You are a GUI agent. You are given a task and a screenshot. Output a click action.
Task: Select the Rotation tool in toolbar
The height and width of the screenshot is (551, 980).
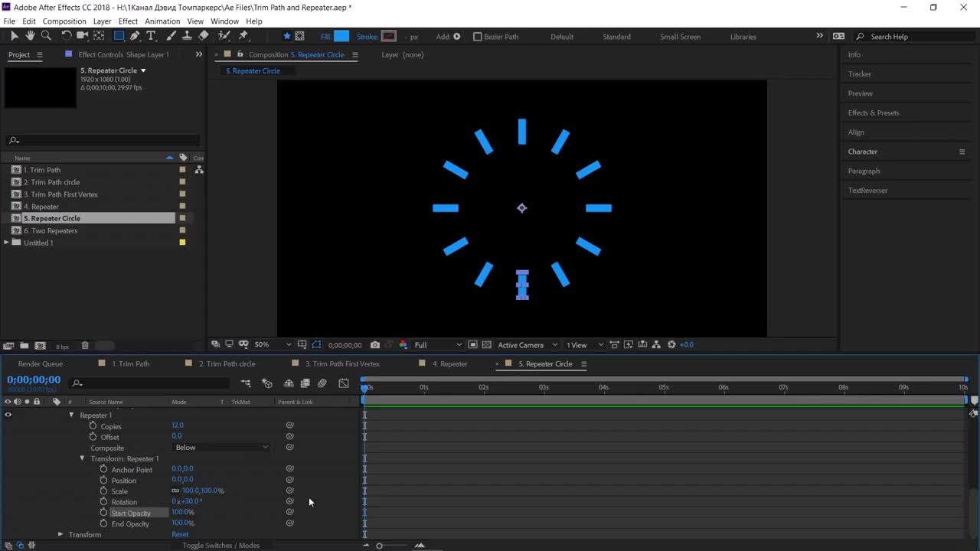(x=67, y=36)
